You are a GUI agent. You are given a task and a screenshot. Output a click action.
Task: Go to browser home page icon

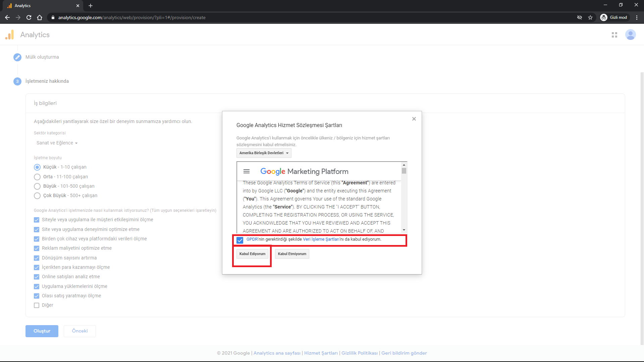pyautogui.click(x=40, y=17)
